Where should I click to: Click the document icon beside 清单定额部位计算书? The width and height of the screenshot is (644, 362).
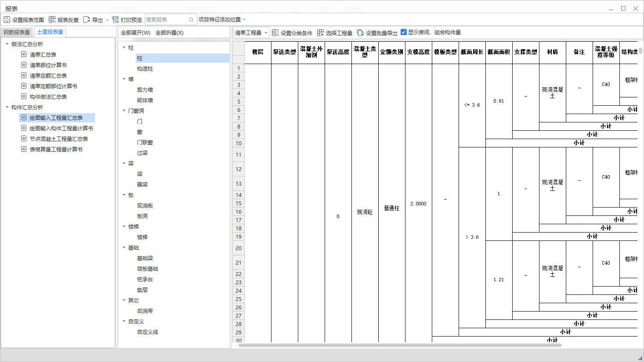24,86
